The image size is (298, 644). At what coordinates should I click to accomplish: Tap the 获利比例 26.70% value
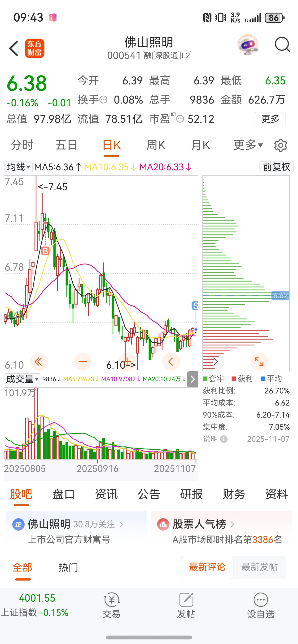pos(277,390)
